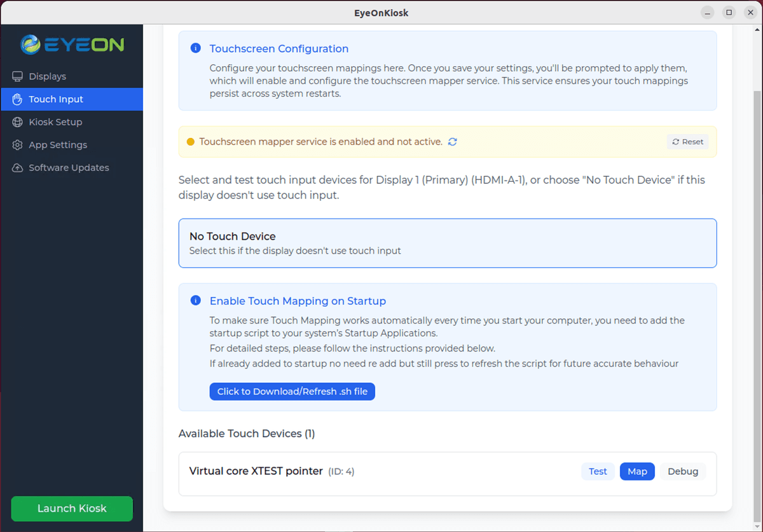The image size is (763, 532).
Task: Test the Virtual core XTEST pointer
Action: click(x=598, y=471)
